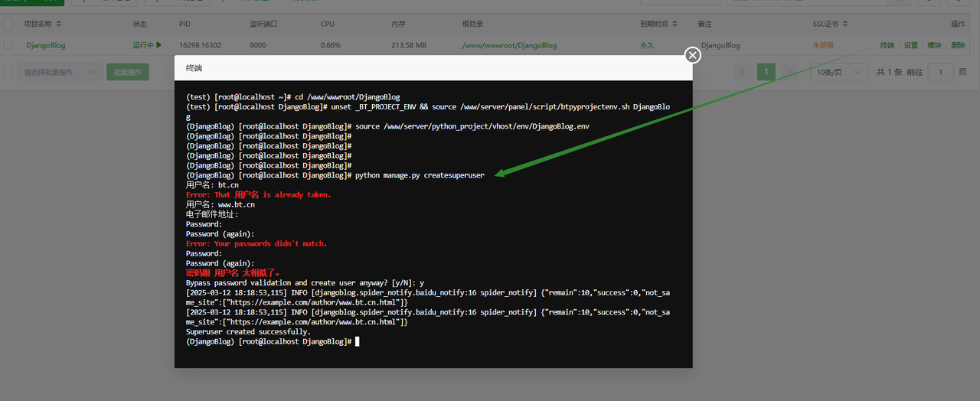The height and width of the screenshot is (401, 980).
Task: Close the 终端 terminal dialog
Action: pyautogui.click(x=692, y=55)
